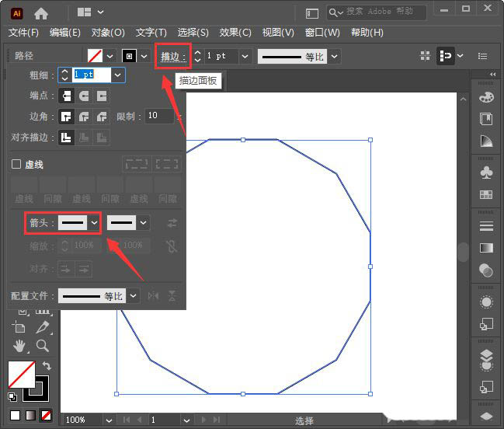The width and height of the screenshot is (504, 429).
Task: Open the Color palette panel
Action: tap(486, 97)
